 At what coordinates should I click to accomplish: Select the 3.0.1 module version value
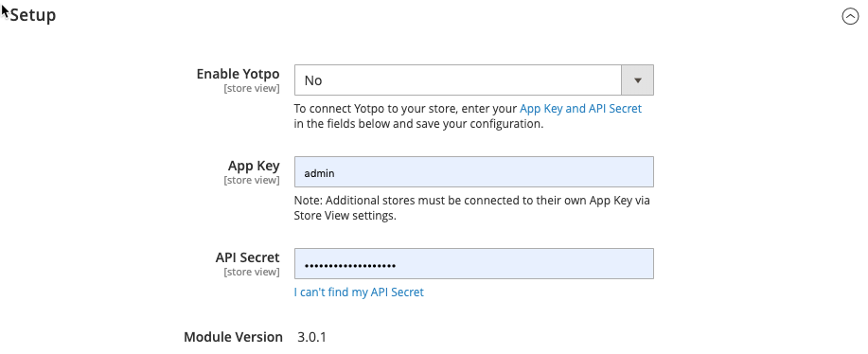coord(311,337)
